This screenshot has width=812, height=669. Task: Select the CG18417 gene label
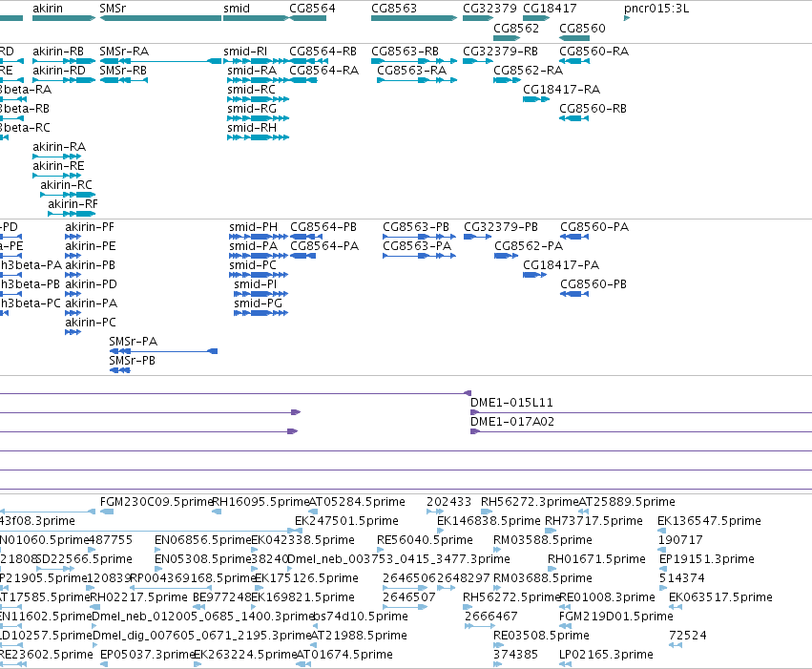[550, 9]
